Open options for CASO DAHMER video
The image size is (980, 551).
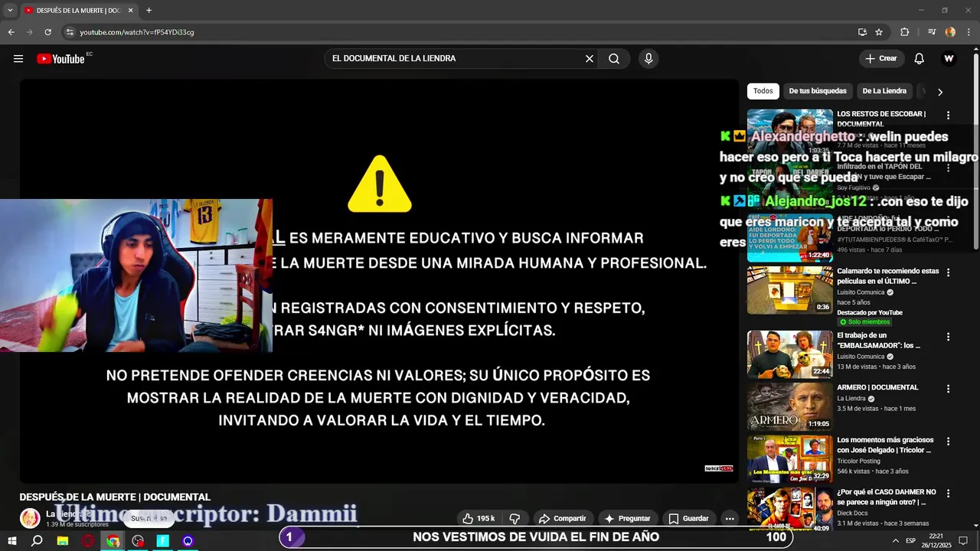pyautogui.click(x=948, y=494)
